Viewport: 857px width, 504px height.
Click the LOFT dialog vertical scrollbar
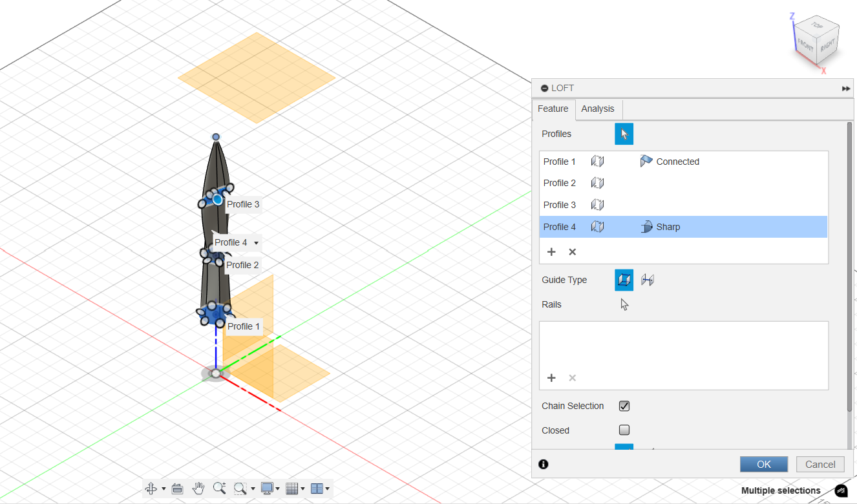(849, 266)
